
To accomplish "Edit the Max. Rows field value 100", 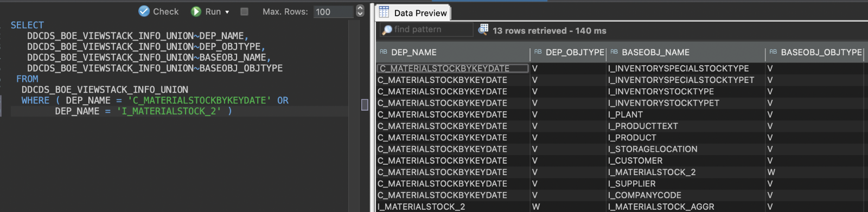I will pyautogui.click(x=334, y=11).
